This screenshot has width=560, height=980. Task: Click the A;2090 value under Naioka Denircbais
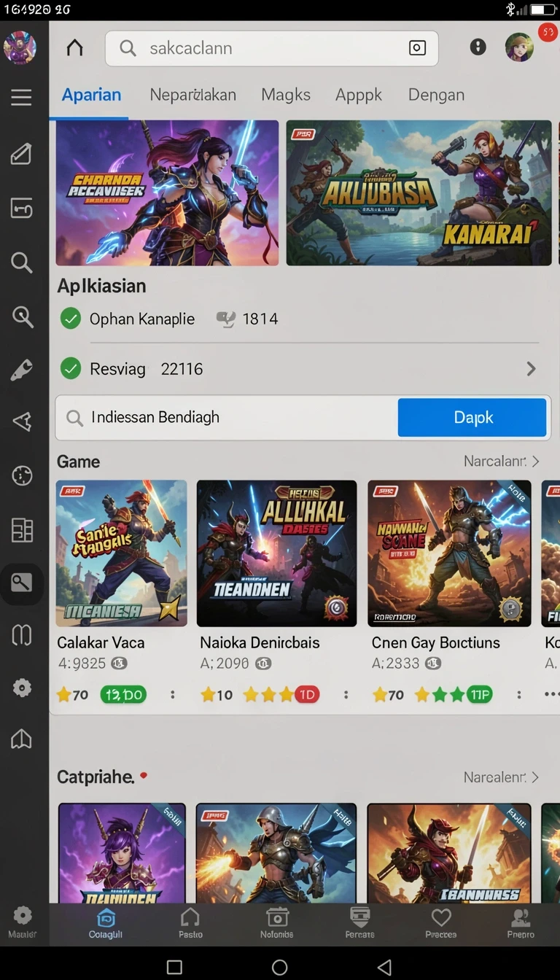tap(225, 664)
